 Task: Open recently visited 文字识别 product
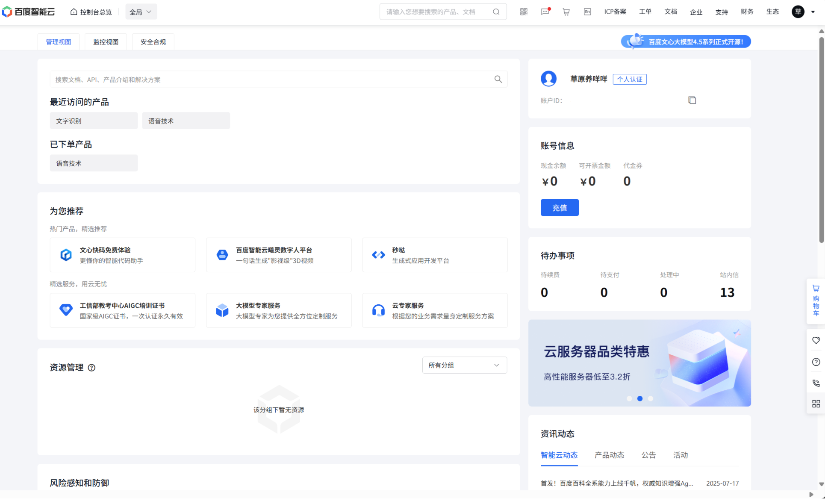94,121
